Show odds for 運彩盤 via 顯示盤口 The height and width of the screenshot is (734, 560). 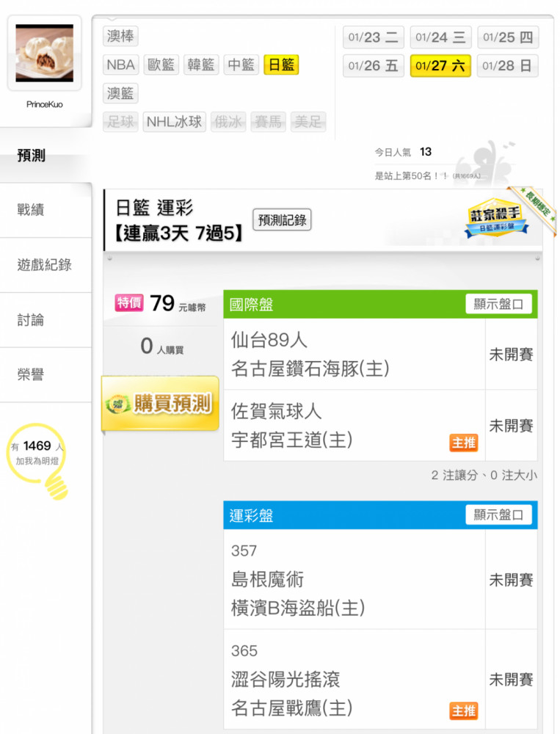(498, 515)
